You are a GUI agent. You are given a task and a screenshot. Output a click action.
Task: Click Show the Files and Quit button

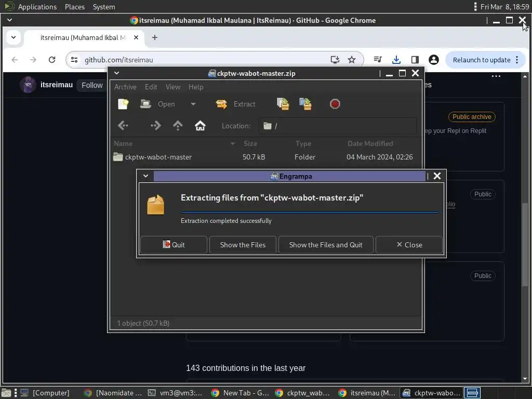(x=326, y=245)
